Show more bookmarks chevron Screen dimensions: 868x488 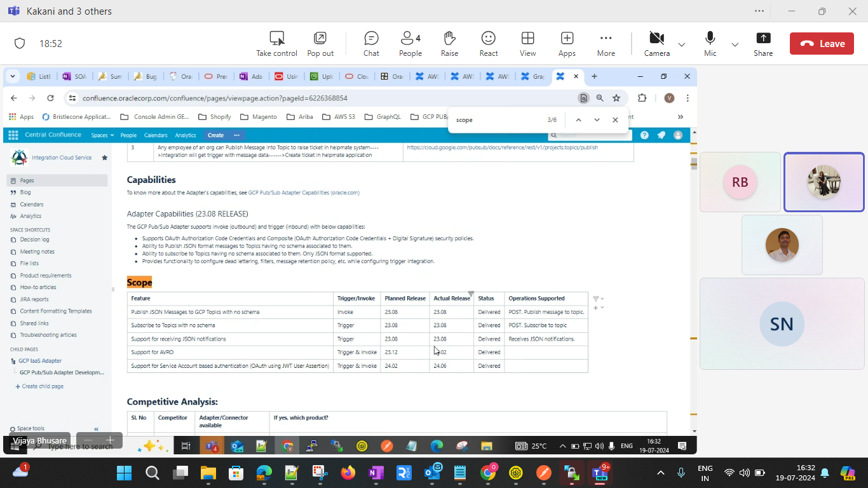[681, 116]
